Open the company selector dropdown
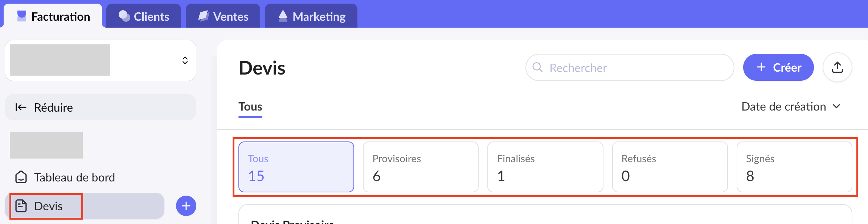Screen dimensions: 868x224 [185, 60]
